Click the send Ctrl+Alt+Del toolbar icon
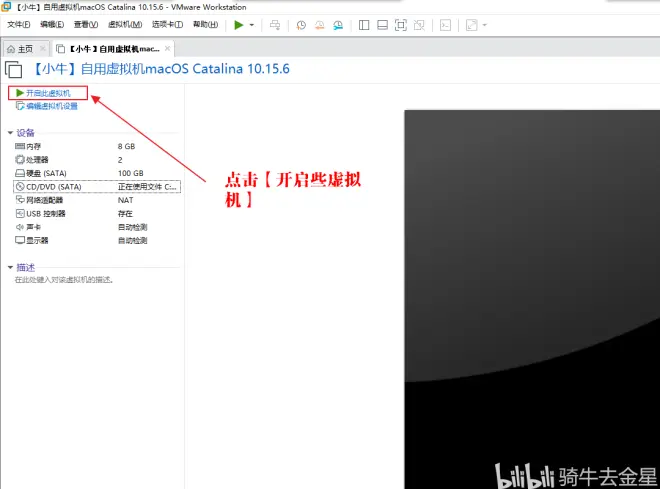 tap(275, 25)
